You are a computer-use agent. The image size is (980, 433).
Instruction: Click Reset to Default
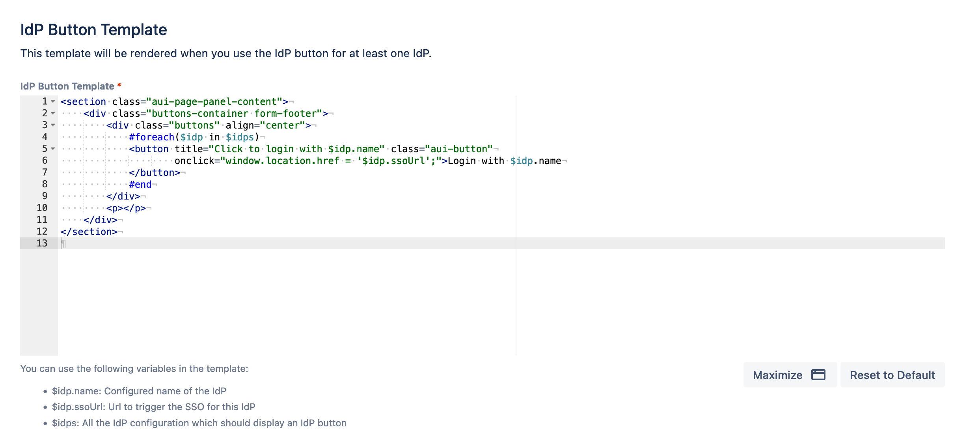[x=892, y=375]
